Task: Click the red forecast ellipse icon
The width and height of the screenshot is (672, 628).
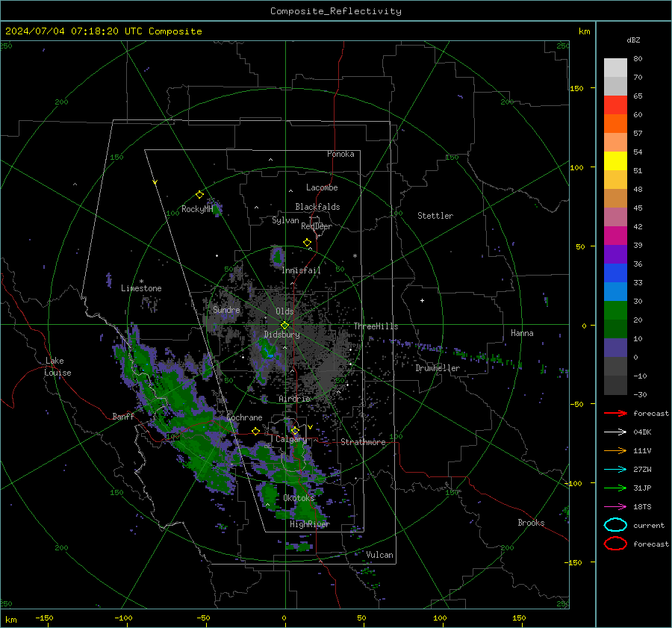Action: (x=615, y=544)
